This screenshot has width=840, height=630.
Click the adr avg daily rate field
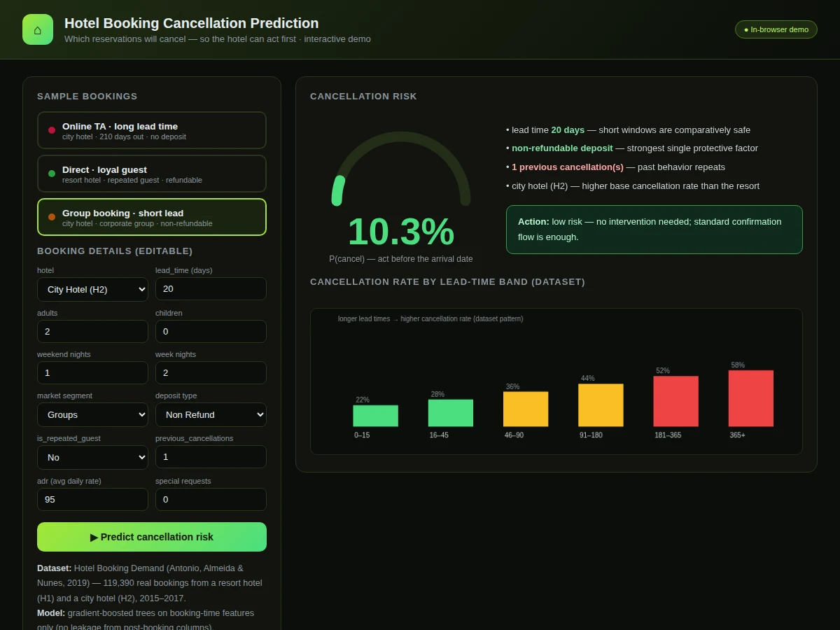coord(92,500)
